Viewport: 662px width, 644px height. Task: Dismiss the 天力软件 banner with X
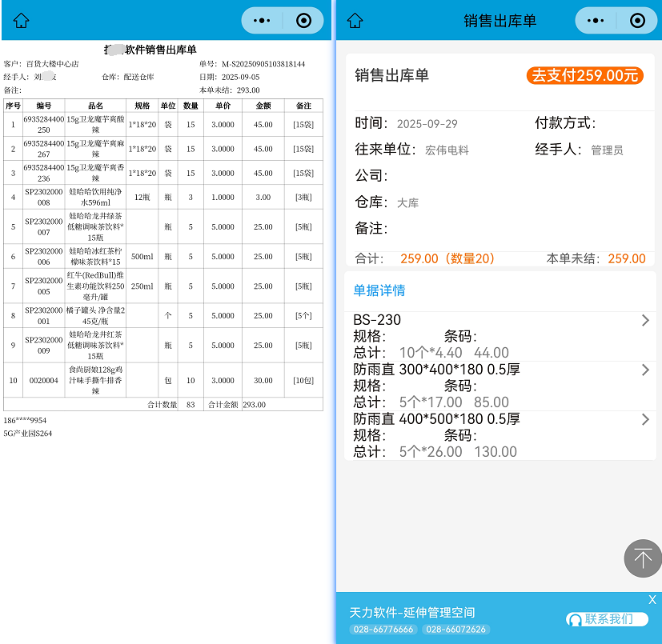(652, 600)
